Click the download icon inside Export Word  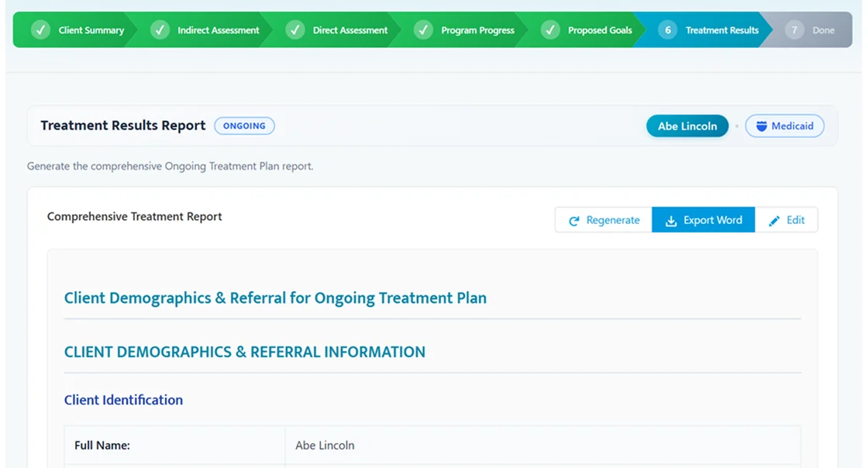[670, 220]
